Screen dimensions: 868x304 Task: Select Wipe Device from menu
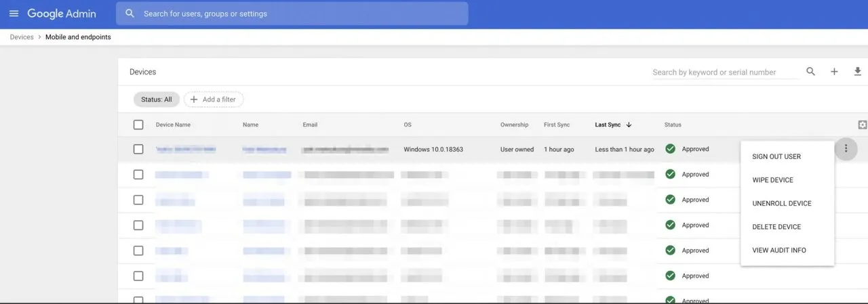pos(772,180)
